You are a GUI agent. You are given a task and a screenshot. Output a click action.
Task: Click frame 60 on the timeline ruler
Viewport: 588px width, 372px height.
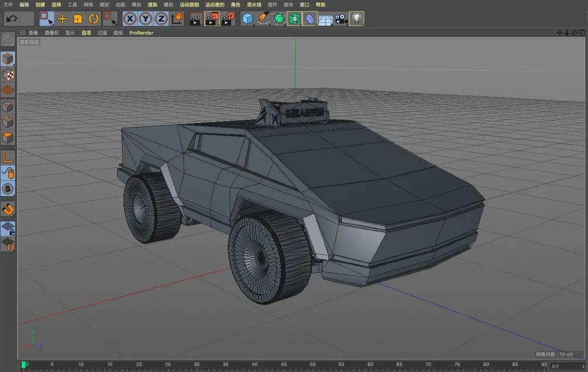click(370, 364)
